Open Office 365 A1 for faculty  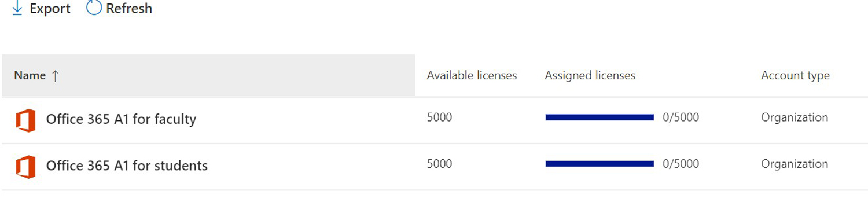121,119
